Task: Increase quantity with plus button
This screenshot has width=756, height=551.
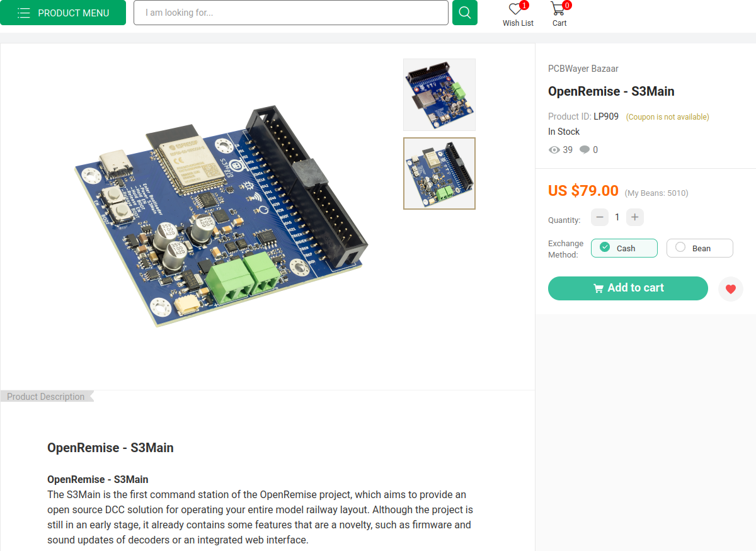Action: [x=634, y=217]
